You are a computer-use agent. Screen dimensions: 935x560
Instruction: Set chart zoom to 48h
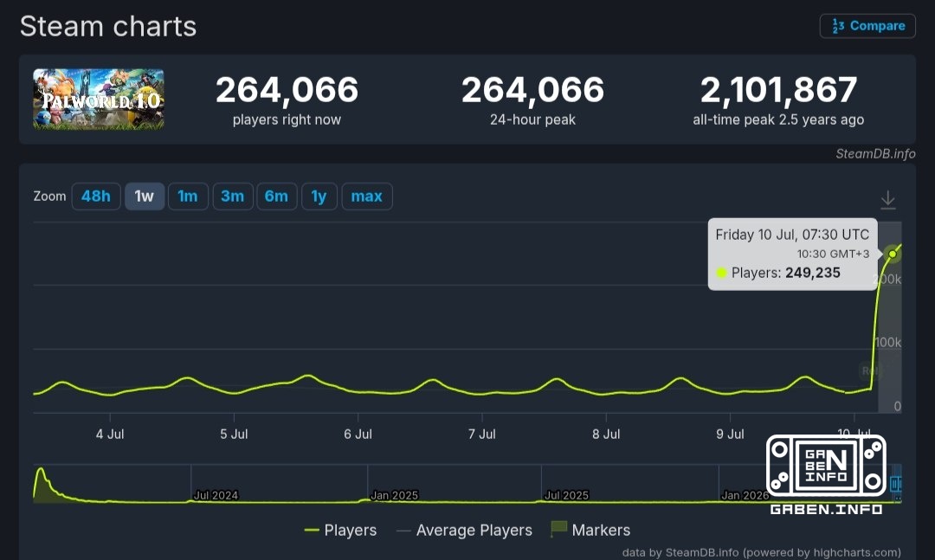click(96, 196)
